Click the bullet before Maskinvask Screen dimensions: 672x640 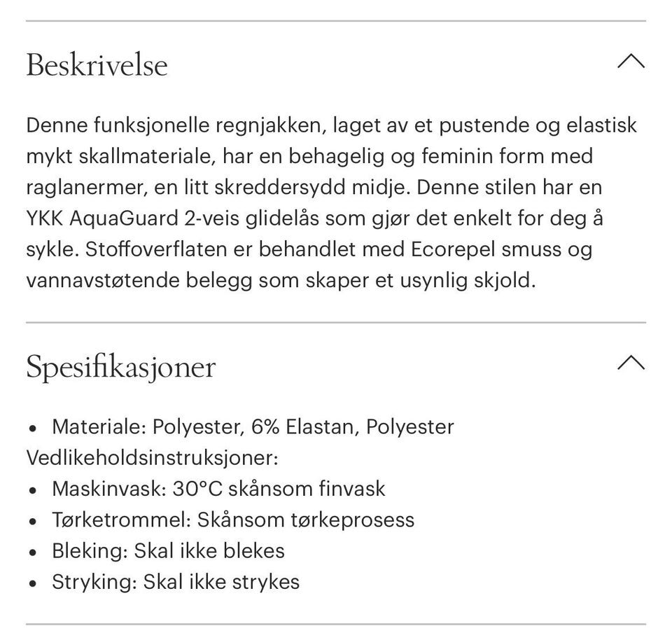[x=33, y=490]
